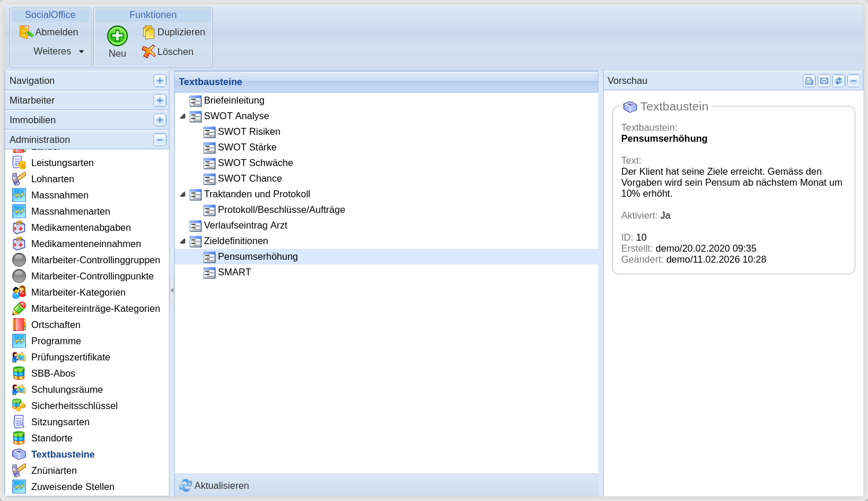
Task: Click the green Neu plus icon
Action: (x=117, y=36)
